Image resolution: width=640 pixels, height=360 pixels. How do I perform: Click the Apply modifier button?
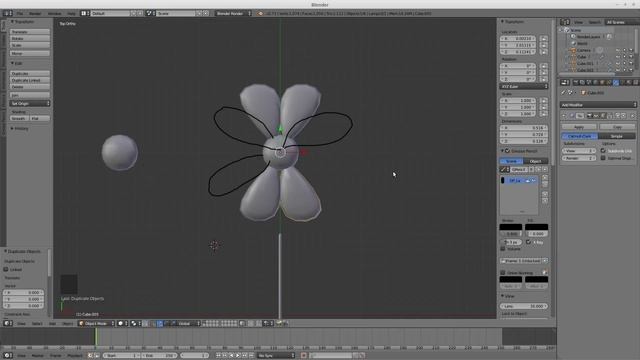tap(579, 127)
